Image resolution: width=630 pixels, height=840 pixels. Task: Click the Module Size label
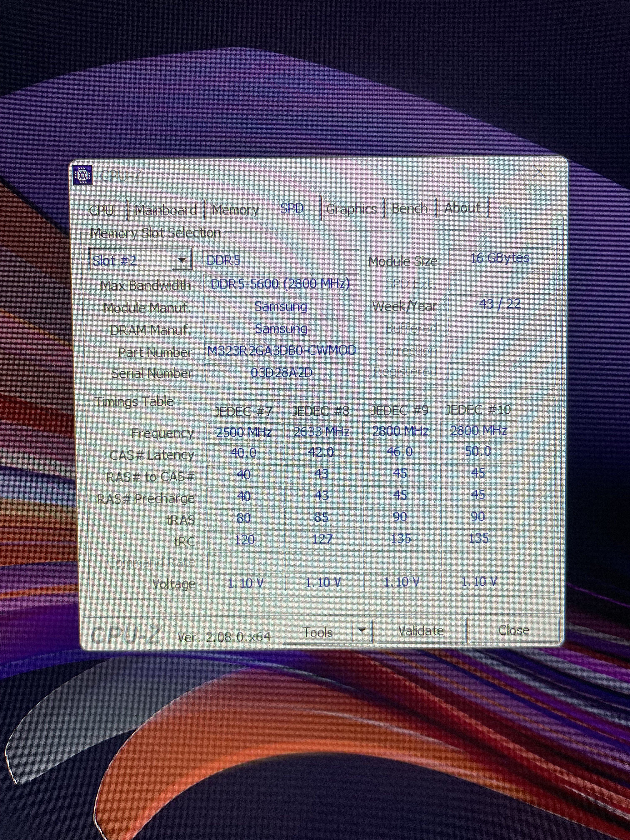tap(402, 261)
